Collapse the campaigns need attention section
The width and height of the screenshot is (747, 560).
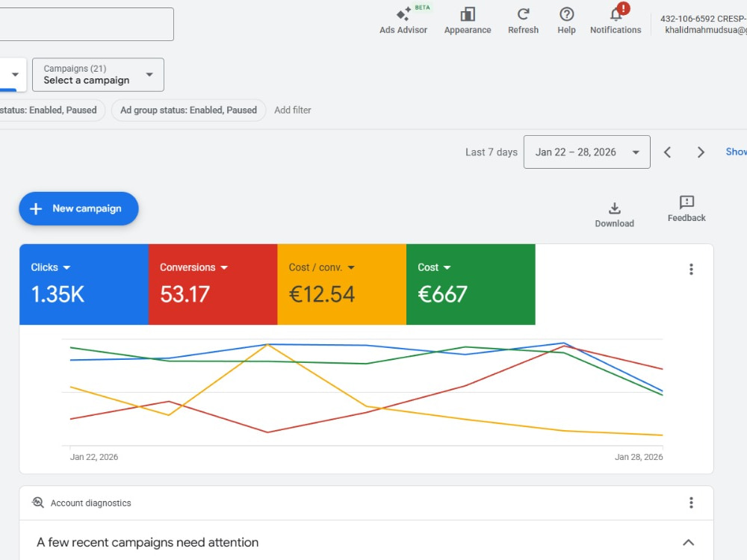(x=689, y=542)
